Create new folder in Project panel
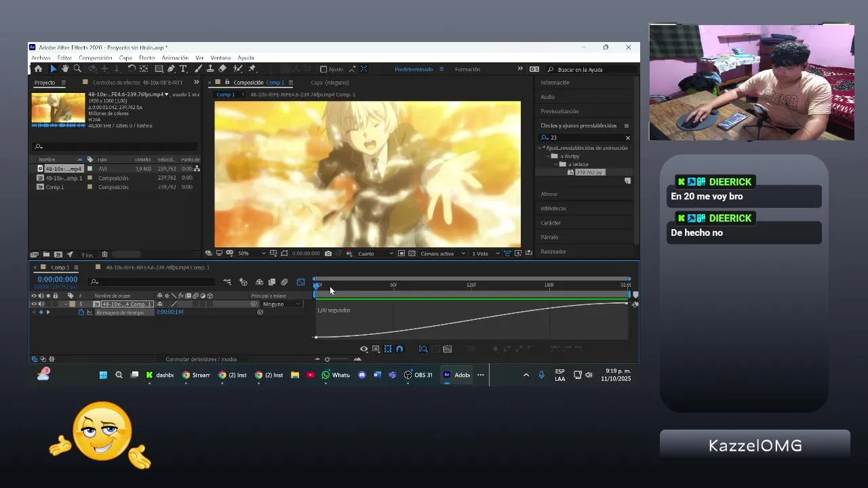Screen dimensions: 868x488 [46, 255]
